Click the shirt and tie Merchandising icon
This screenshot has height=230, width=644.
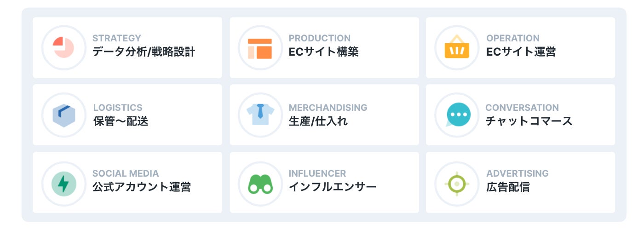pos(260,114)
